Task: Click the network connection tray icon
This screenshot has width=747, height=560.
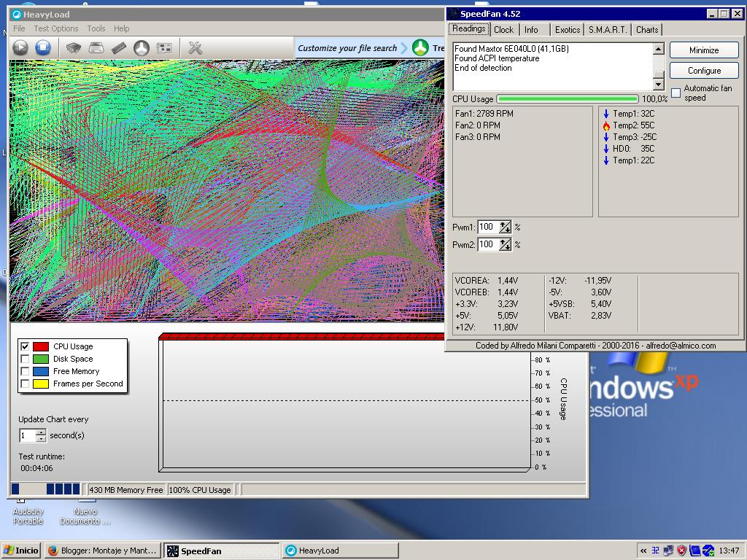Action: point(668,551)
